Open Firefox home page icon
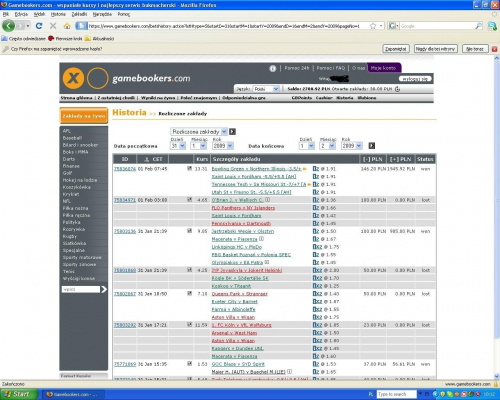The width and height of the screenshot is (500, 400). tap(67, 26)
